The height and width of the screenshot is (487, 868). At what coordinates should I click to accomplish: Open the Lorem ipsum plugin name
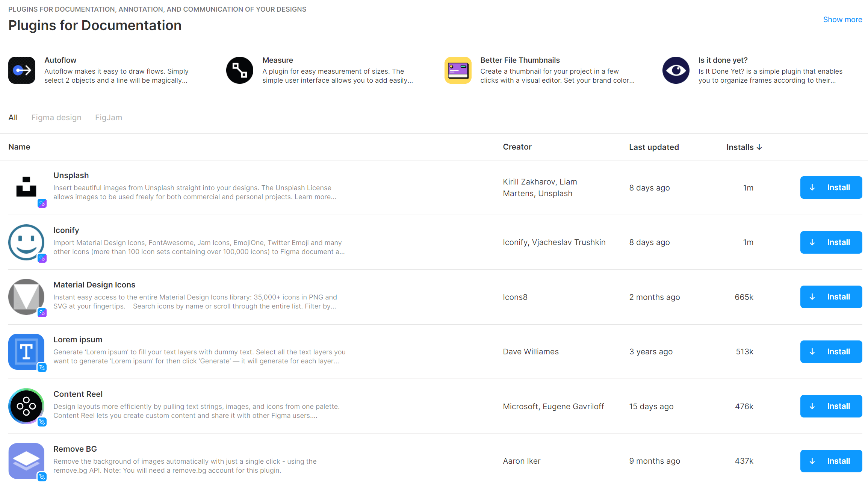(x=78, y=340)
